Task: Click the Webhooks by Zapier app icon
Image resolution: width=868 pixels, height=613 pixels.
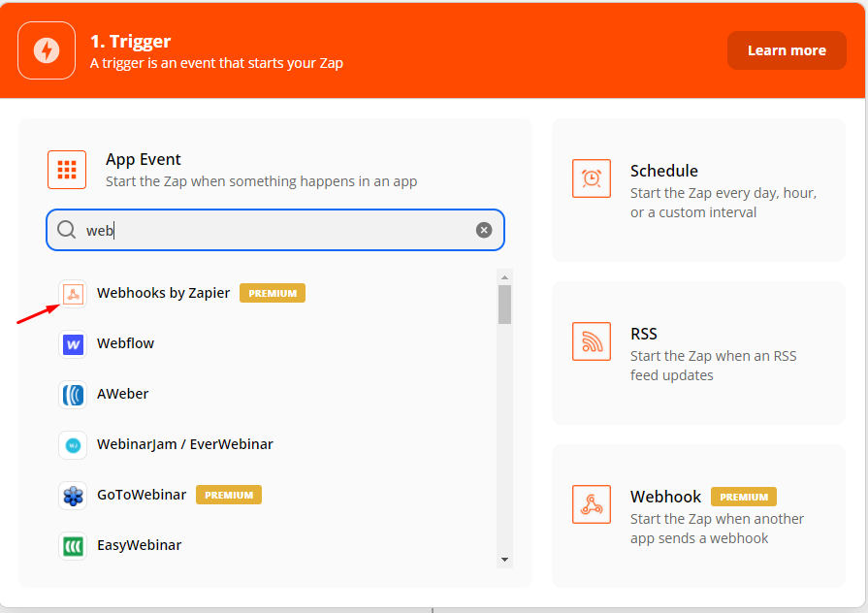Action: point(73,294)
